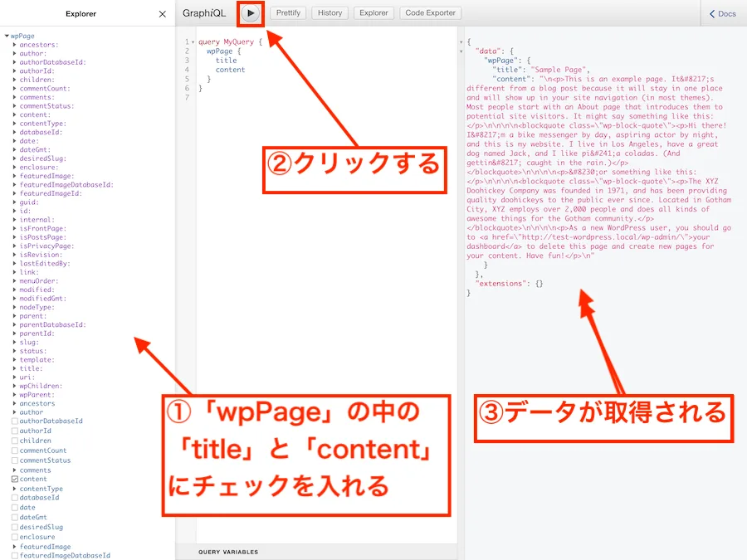747x560 pixels.
Task: Check the date field checkbox
Action: 15,507
